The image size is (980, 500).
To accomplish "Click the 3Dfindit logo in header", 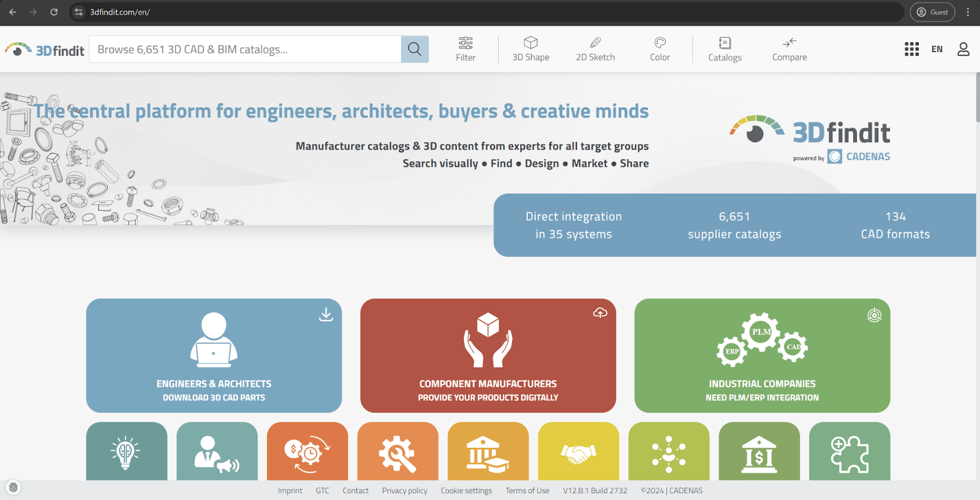I will (44, 50).
